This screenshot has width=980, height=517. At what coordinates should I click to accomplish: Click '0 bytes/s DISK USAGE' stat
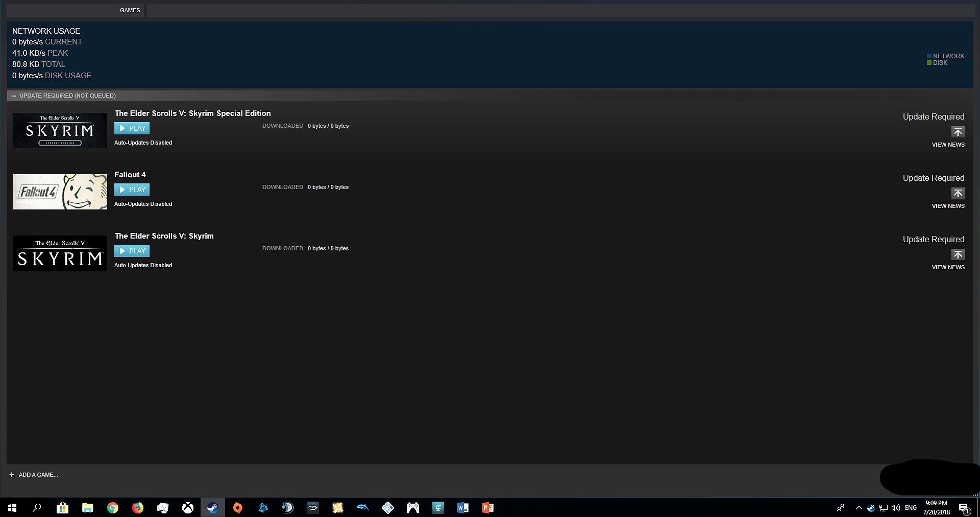tap(52, 76)
